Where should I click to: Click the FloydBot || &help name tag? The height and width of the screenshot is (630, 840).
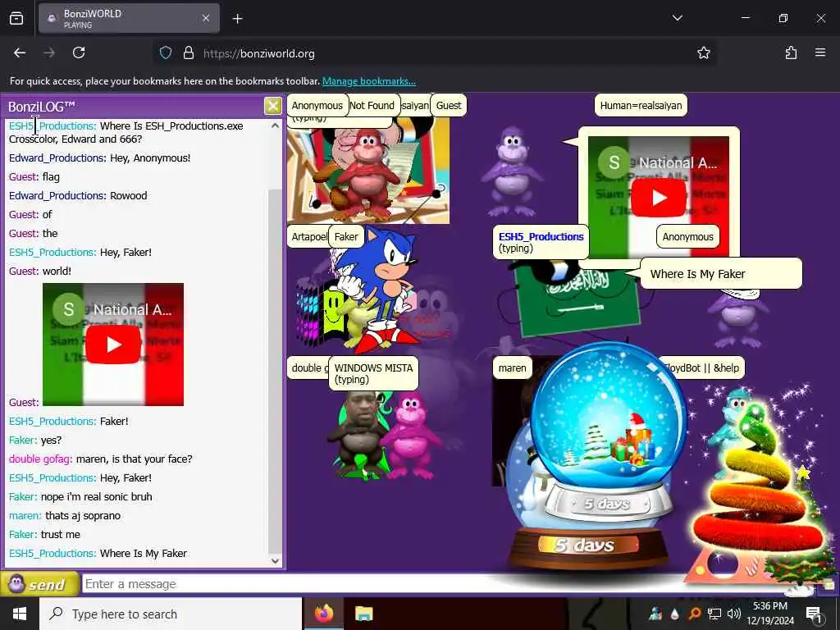click(701, 368)
